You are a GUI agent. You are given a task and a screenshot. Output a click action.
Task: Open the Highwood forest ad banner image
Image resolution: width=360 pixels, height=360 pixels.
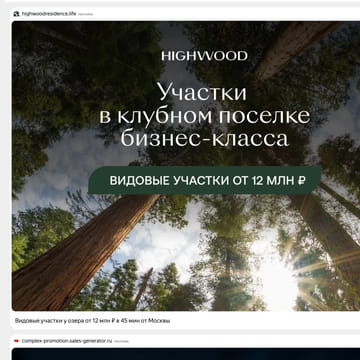[186, 166]
